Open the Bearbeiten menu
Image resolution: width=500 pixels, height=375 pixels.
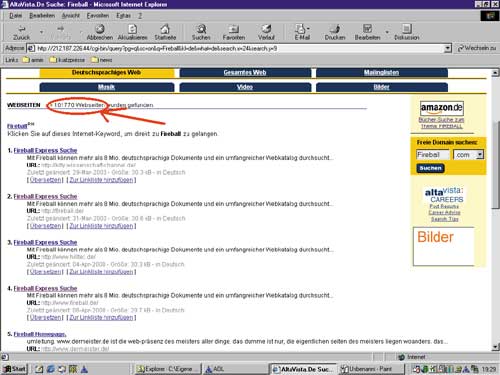tap(42, 16)
